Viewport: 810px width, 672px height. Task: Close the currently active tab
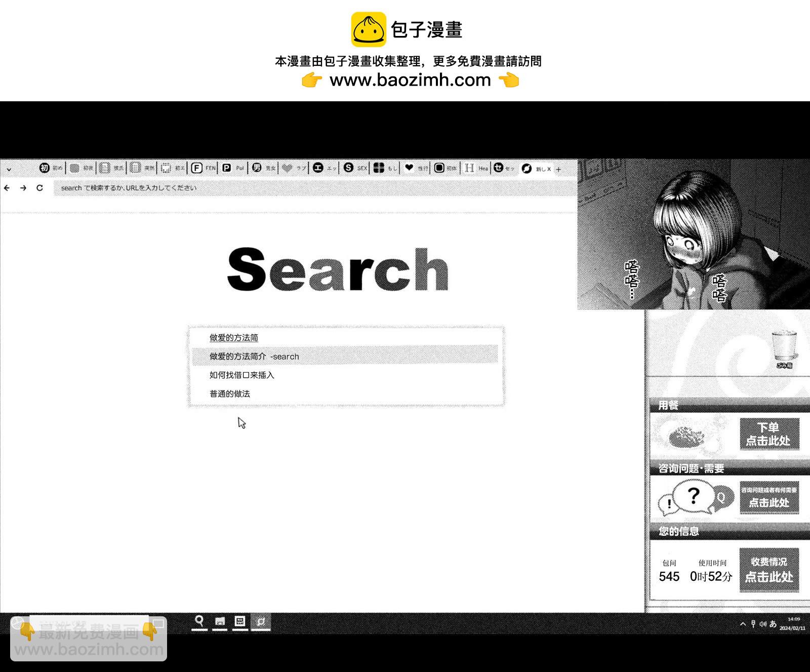pos(549,169)
